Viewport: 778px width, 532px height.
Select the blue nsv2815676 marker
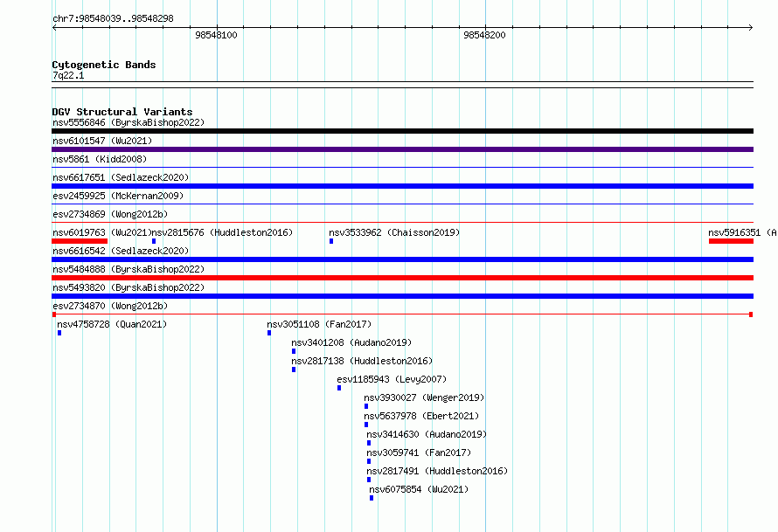(x=154, y=241)
